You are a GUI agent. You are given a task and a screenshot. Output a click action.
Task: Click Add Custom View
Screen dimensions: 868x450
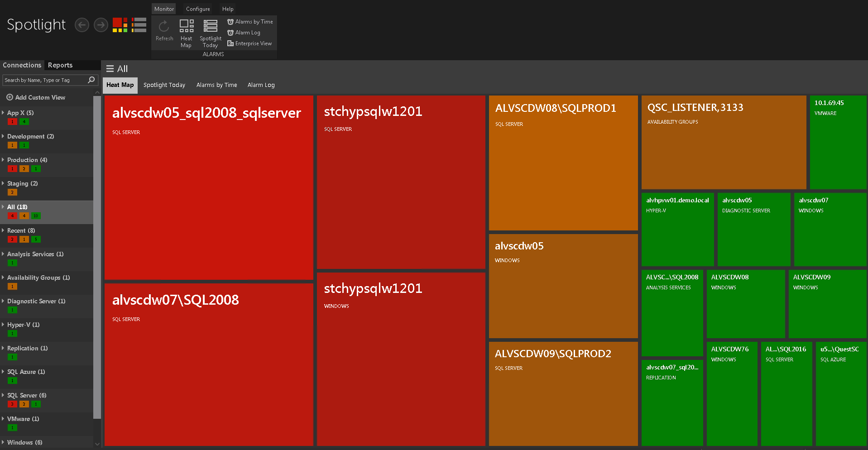point(36,97)
